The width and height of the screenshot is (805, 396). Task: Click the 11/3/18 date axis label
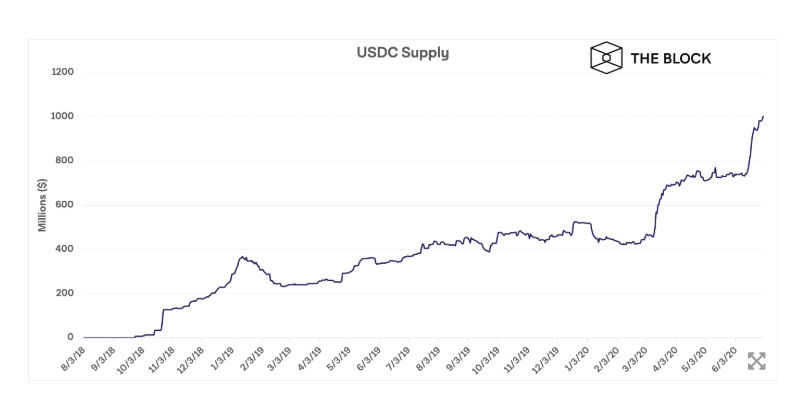(163, 357)
